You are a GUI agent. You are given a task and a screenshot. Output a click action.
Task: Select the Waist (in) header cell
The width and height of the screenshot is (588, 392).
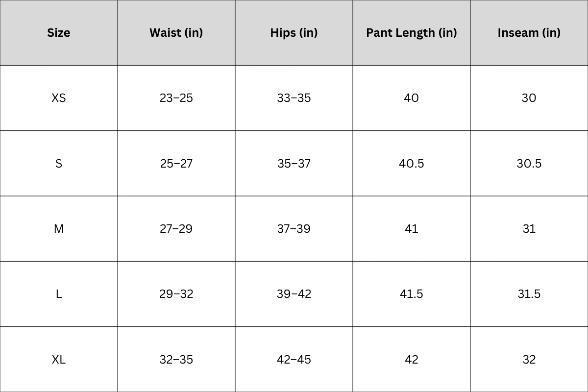(176, 33)
